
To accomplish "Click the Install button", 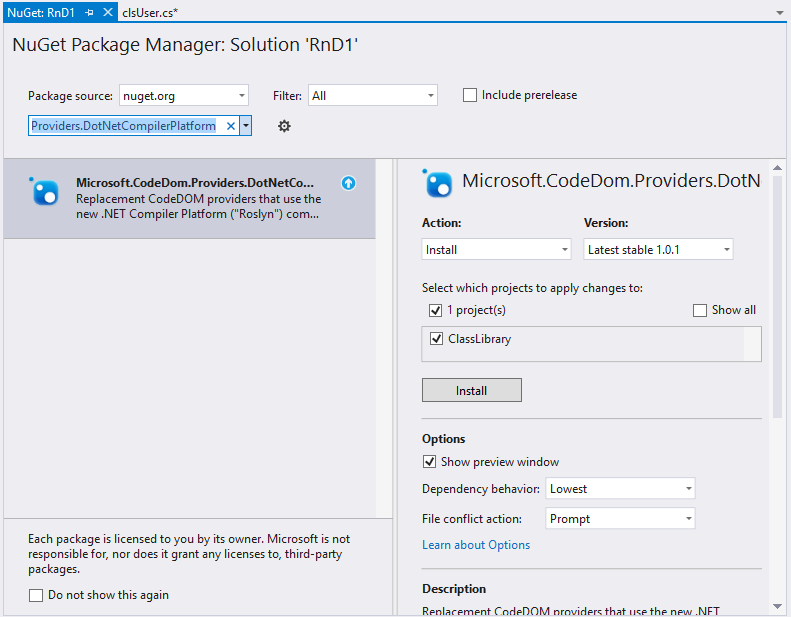I will [x=471, y=390].
